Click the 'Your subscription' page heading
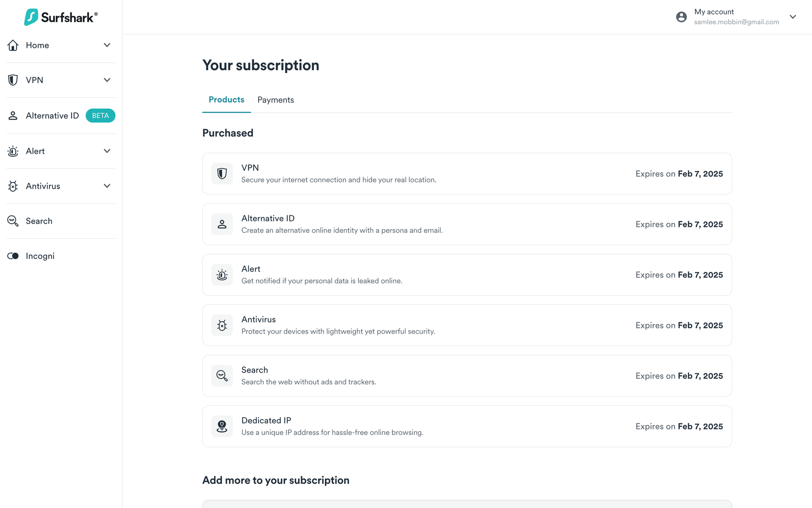Image resolution: width=812 pixels, height=508 pixels. (x=261, y=65)
